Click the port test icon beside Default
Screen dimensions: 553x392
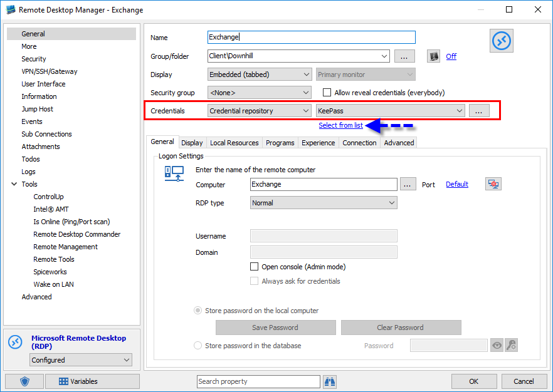pyautogui.click(x=493, y=184)
